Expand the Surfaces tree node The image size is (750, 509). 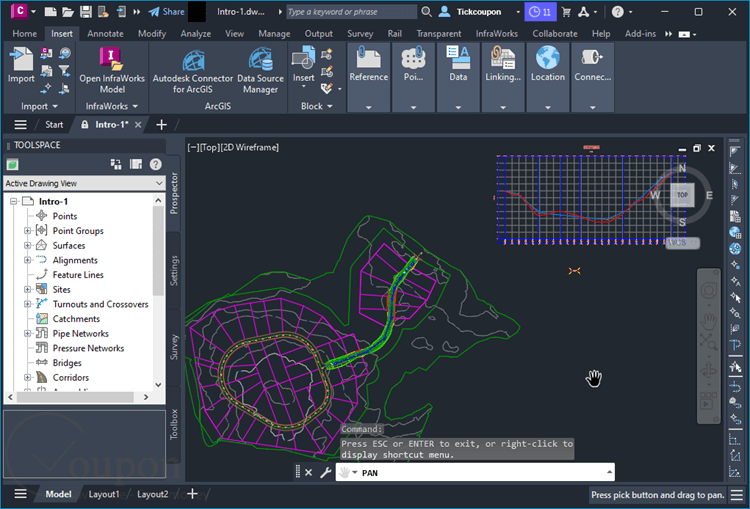coord(28,245)
